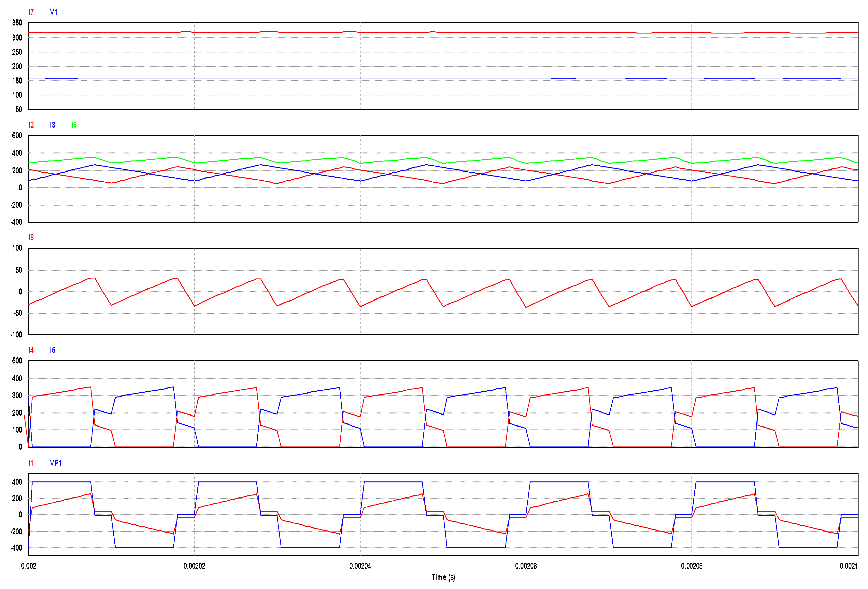Click the 500 label on I4 plot's Y axis
This screenshot has height=589, width=868.
click(x=17, y=361)
